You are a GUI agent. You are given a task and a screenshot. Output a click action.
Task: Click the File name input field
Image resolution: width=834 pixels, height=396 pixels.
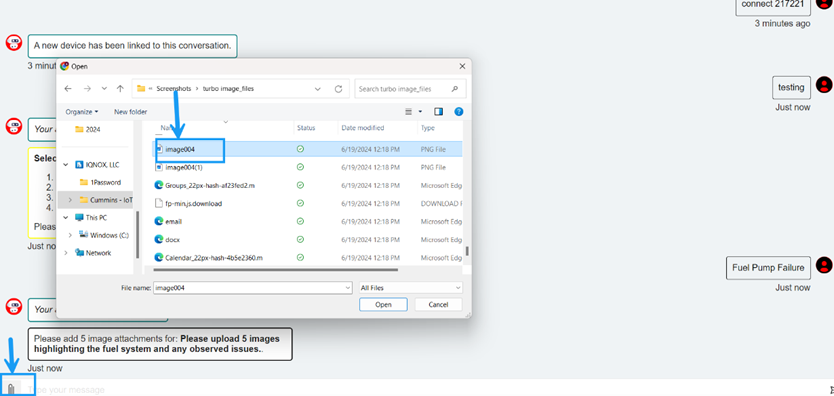(x=253, y=288)
